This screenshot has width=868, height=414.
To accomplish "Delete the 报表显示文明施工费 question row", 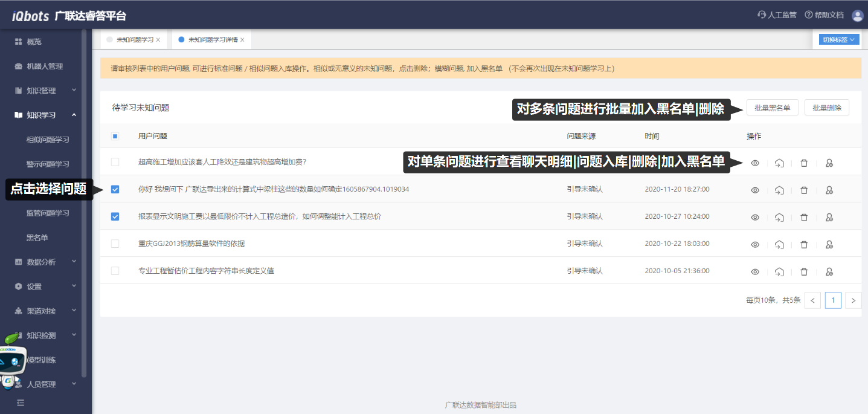I will (804, 217).
